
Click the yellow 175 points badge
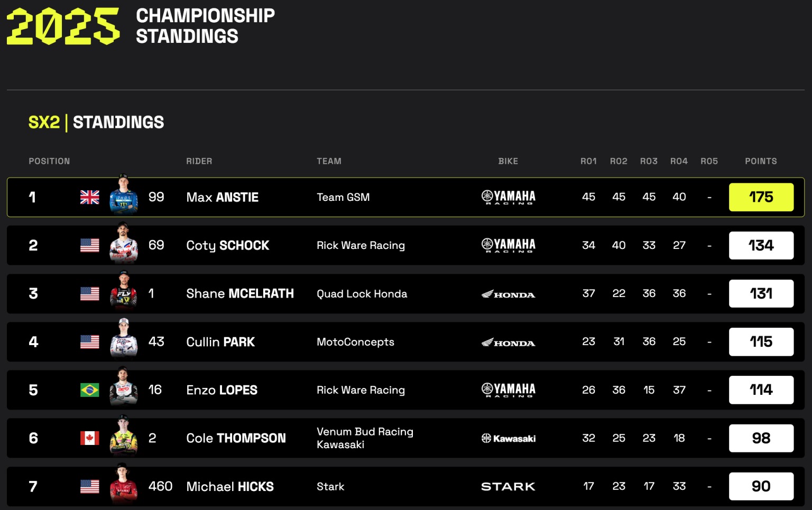[761, 197]
